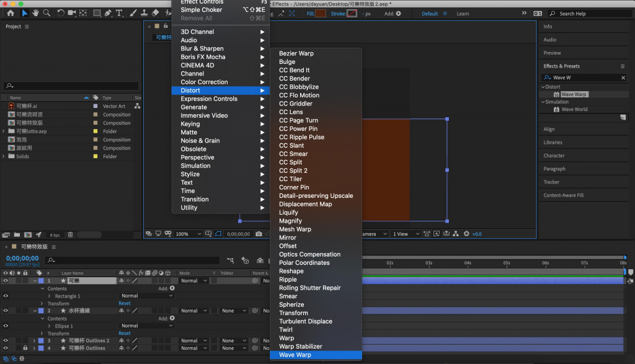
Task: Hide layer 1 可樂 with its eye icon
Action: coord(6,280)
